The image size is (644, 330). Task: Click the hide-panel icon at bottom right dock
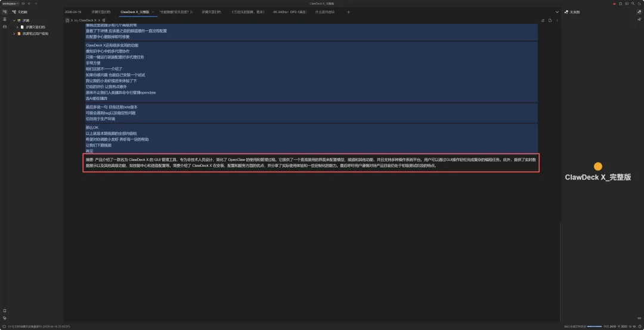click(x=639, y=318)
